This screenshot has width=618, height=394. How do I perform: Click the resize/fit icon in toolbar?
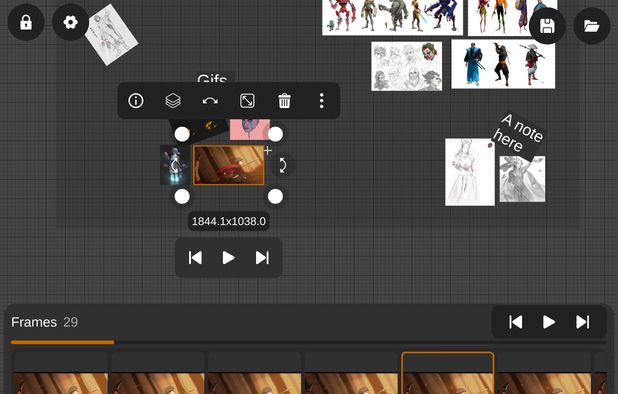point(247,101)
